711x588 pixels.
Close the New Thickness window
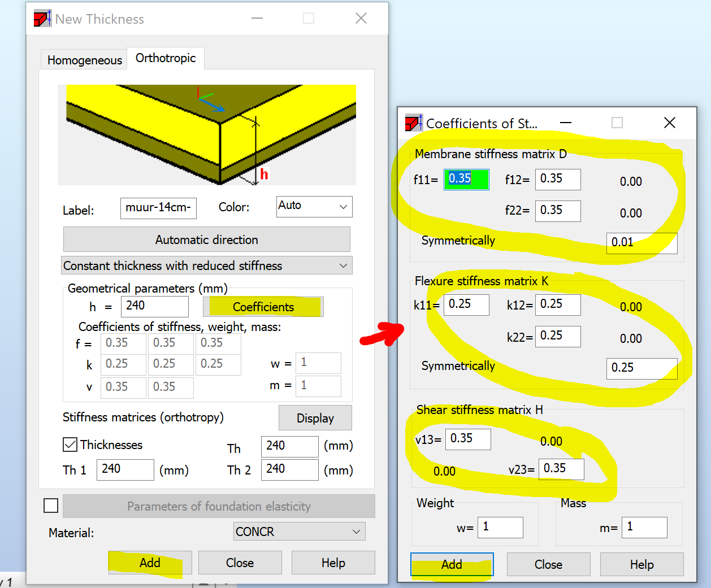[361, 18]
